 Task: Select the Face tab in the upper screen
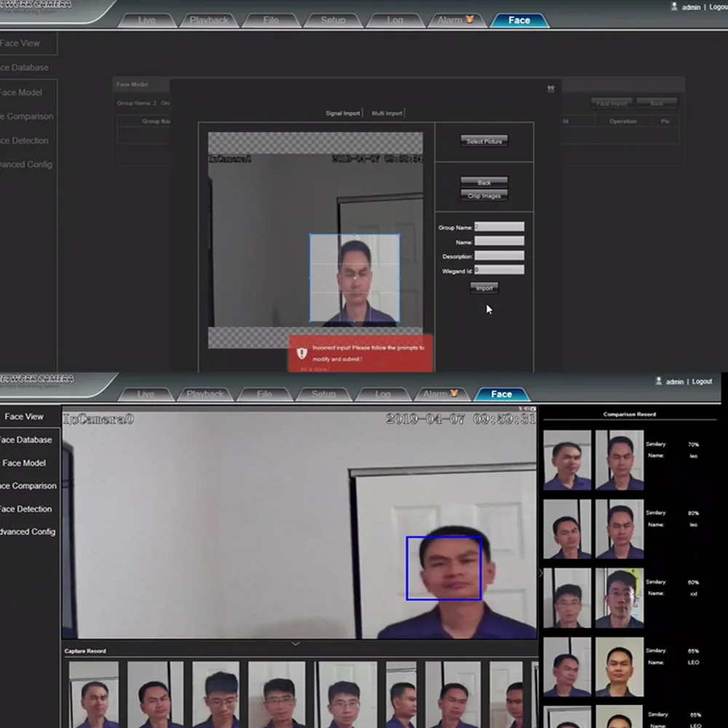519,20
